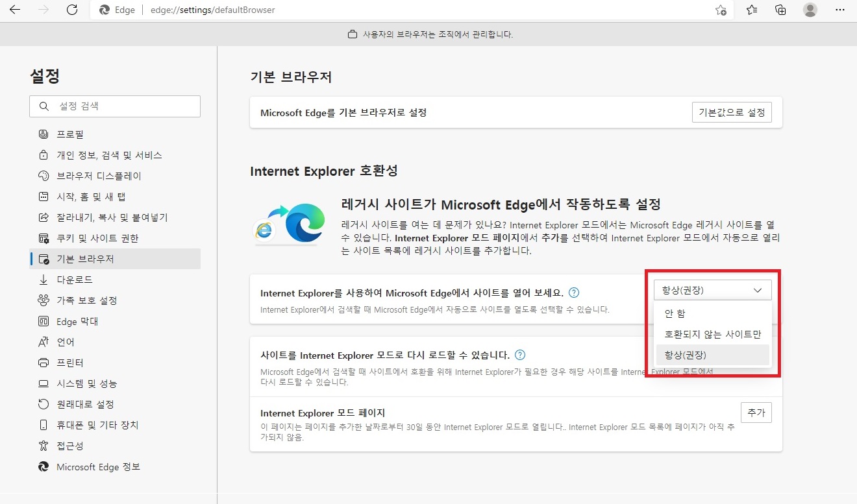Open the Collections icon in toolbar
This screenshot has width=857, height=504.
(x=780, y=10)
